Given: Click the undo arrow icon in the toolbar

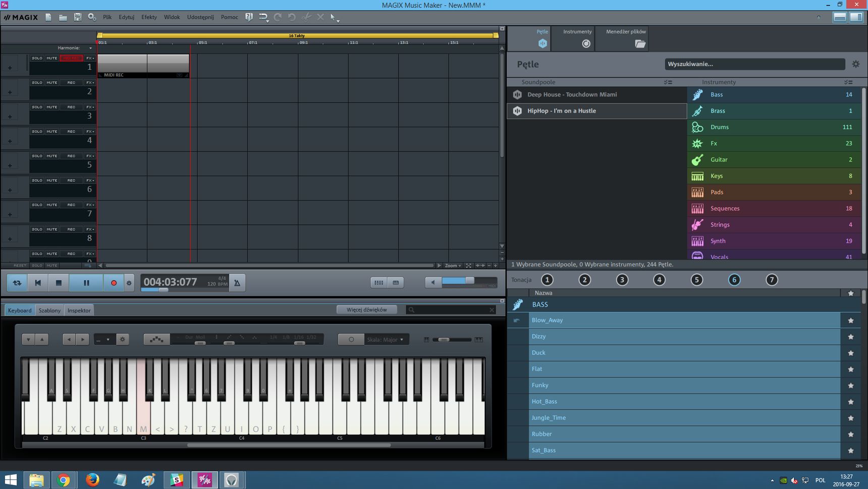Looking at the screenshot, I should tap(292, 17).
